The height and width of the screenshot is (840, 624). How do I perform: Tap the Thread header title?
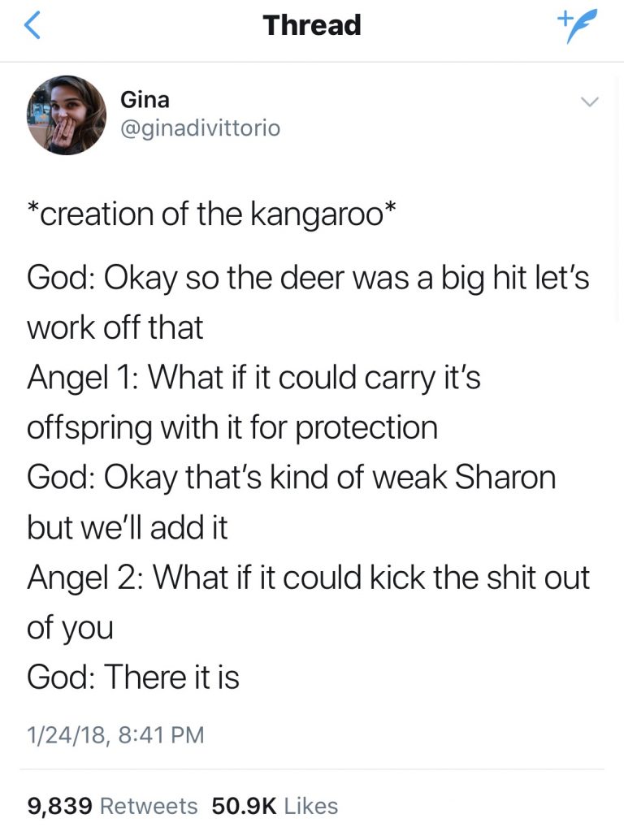[x=312, y=25]
